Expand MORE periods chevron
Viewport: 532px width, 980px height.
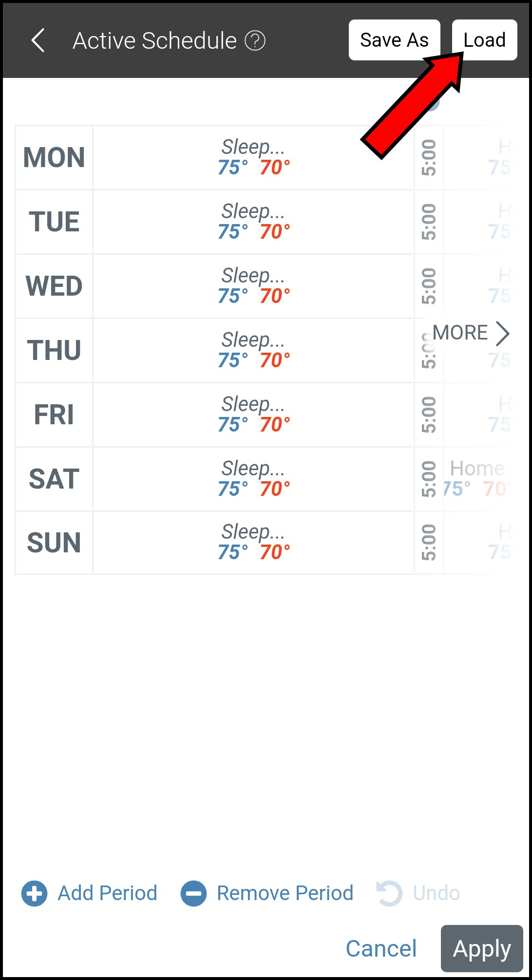pyautogui.click(x=502, y=334)
